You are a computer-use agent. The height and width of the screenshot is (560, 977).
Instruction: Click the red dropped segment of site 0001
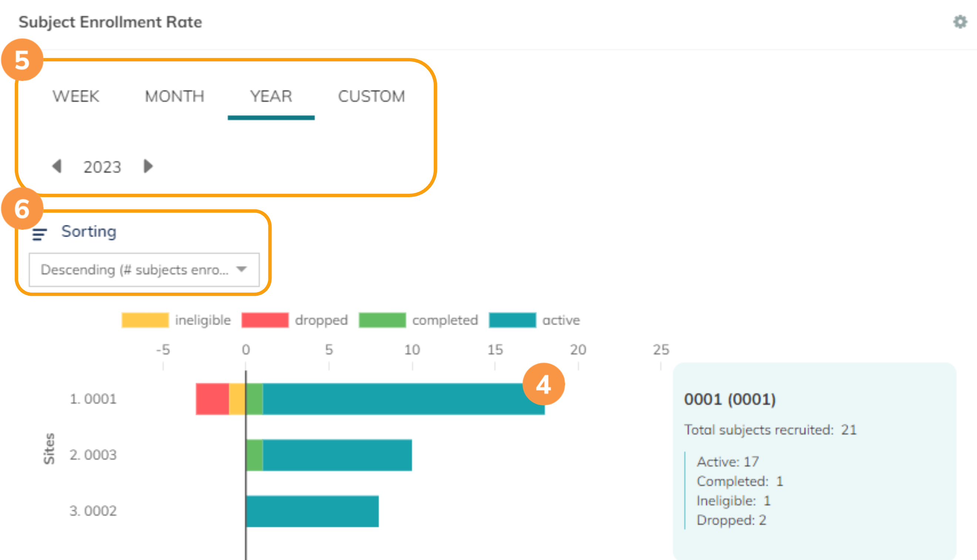coord(212,399)
